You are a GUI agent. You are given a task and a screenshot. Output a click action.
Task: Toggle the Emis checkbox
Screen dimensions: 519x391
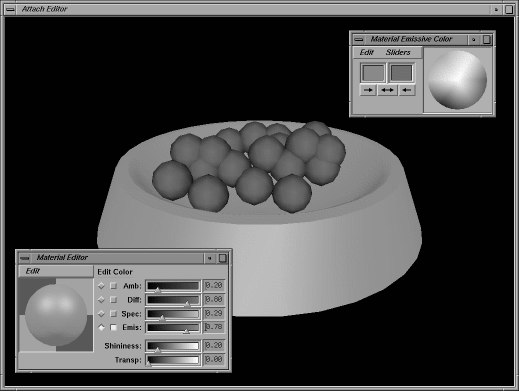(x=114, y=327)
